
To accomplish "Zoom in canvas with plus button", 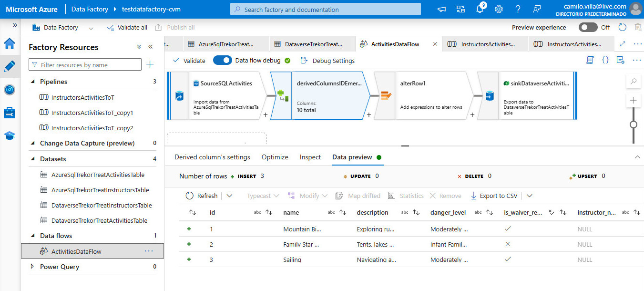I will (634, 100).
